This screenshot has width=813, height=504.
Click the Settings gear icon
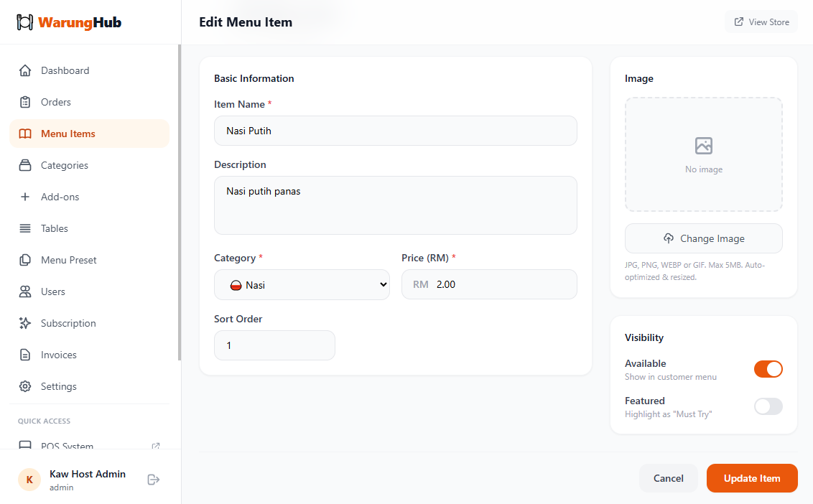(25, 386)
